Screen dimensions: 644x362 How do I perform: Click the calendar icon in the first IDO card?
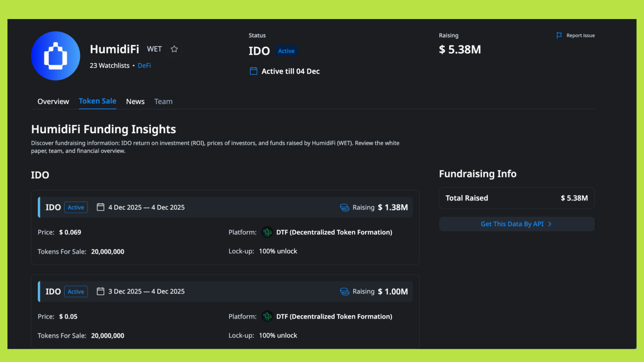coord(100,207)
